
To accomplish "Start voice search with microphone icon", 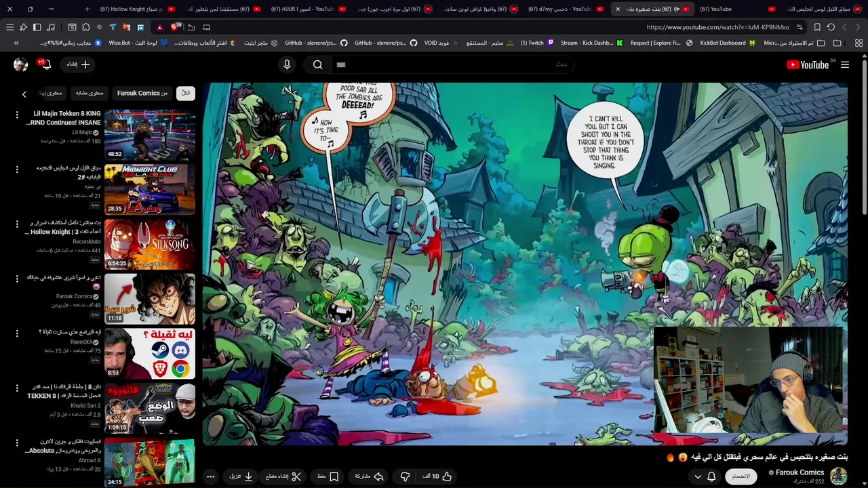I will (x=287, y=64).
